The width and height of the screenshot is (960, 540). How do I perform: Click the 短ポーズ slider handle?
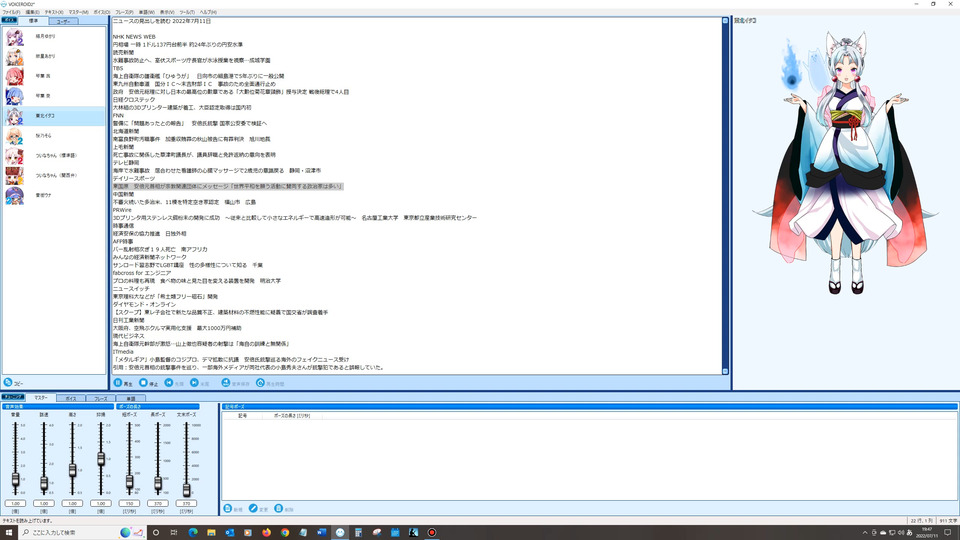[x=129, y=482]
